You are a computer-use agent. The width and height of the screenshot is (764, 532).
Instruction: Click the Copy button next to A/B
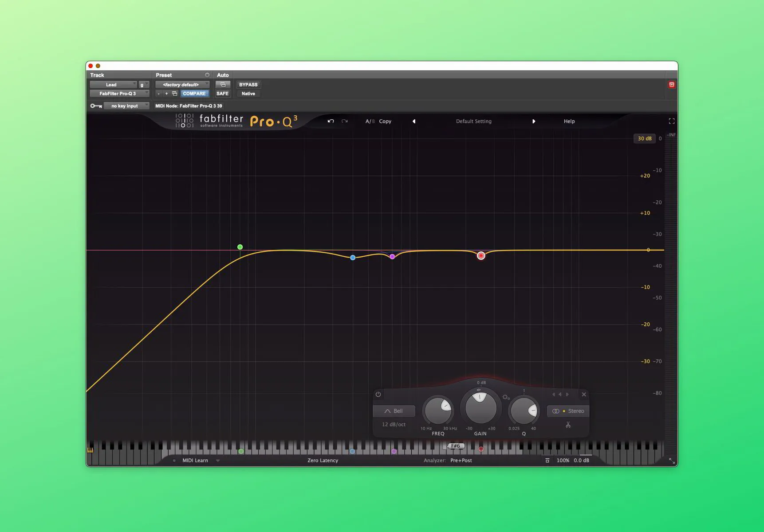[x=385, y=121]
